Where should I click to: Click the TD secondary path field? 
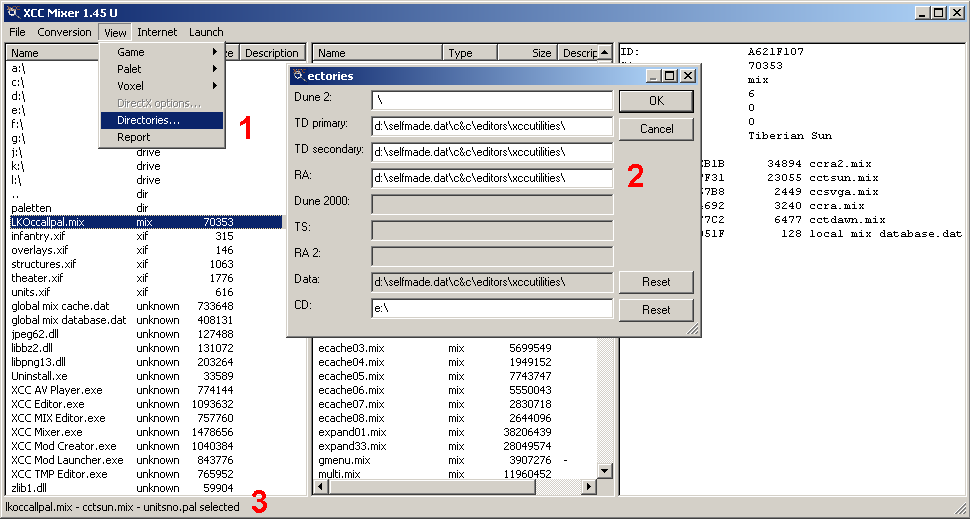pyautogui.click(x=492, y=152)
